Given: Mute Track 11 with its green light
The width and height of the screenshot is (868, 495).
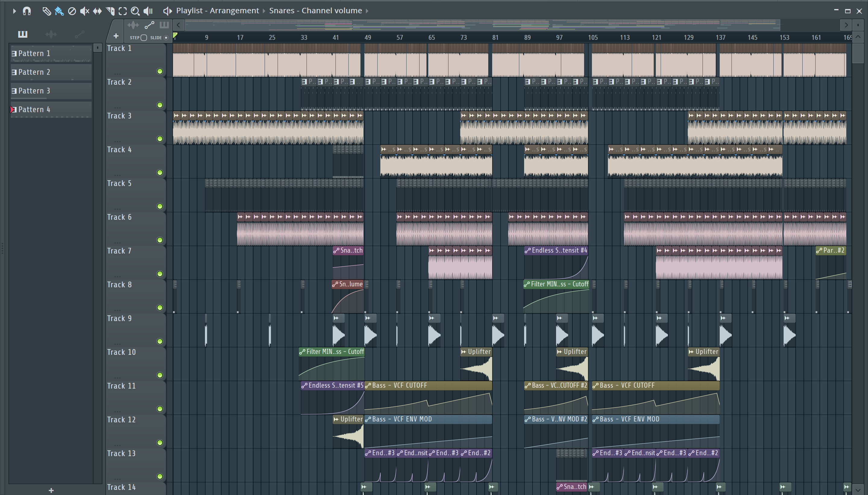Looking at the screenshot, I should tap(160, 409).
